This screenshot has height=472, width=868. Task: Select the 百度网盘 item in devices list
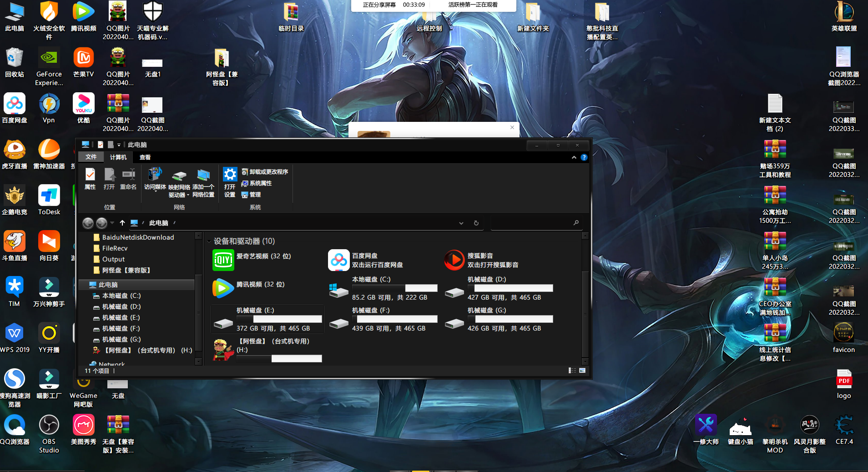339,260
